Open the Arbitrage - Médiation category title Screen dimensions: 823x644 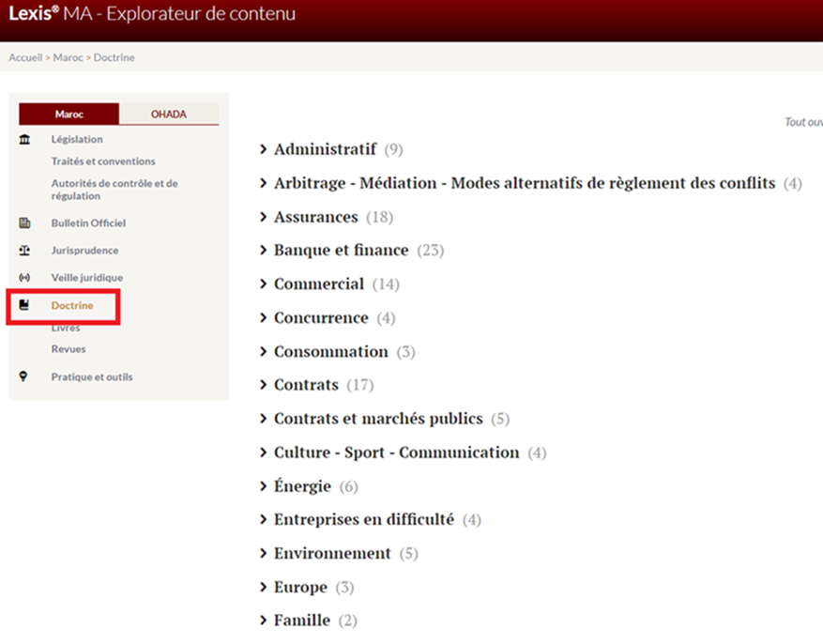click(525, 183)
